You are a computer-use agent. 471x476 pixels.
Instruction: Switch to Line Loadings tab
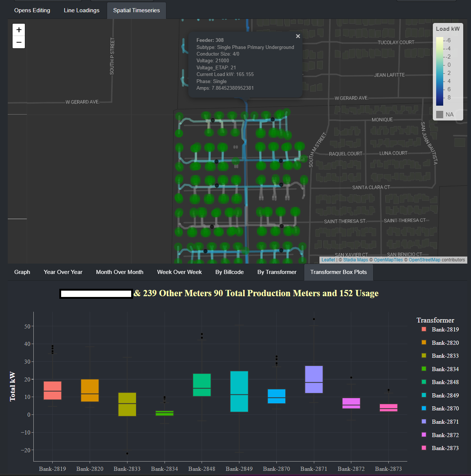[x=82, y=10]
